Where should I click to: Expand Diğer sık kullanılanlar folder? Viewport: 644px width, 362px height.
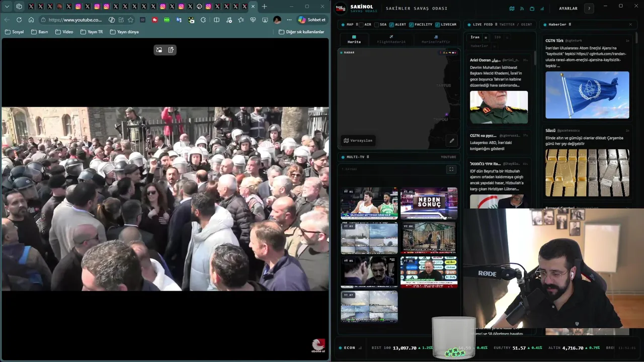(x=301, y=32)
